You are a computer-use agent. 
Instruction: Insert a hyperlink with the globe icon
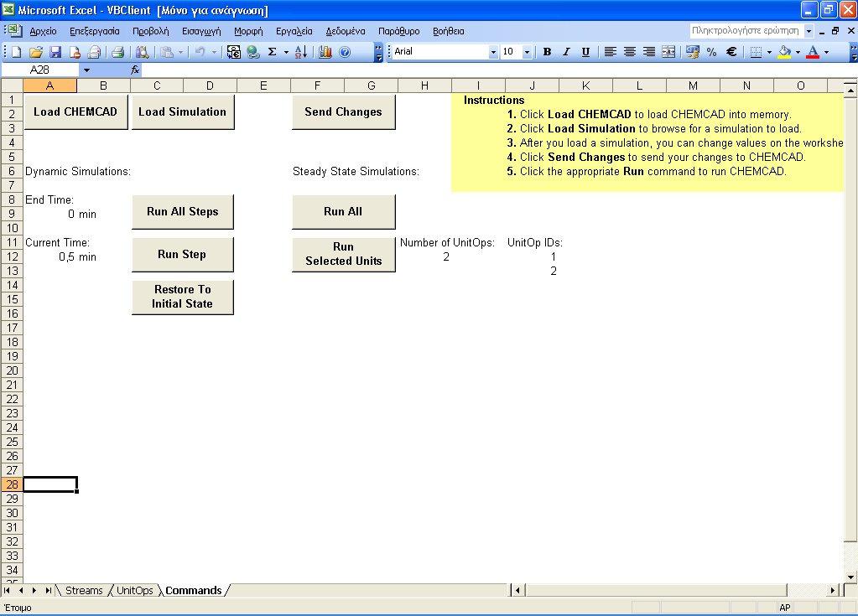tap(252, 52)
